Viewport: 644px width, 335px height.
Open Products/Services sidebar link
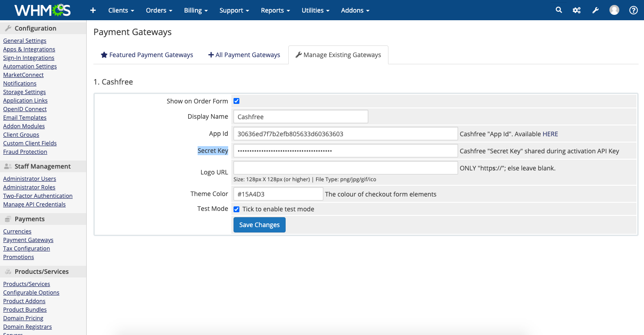click(26, 284)
